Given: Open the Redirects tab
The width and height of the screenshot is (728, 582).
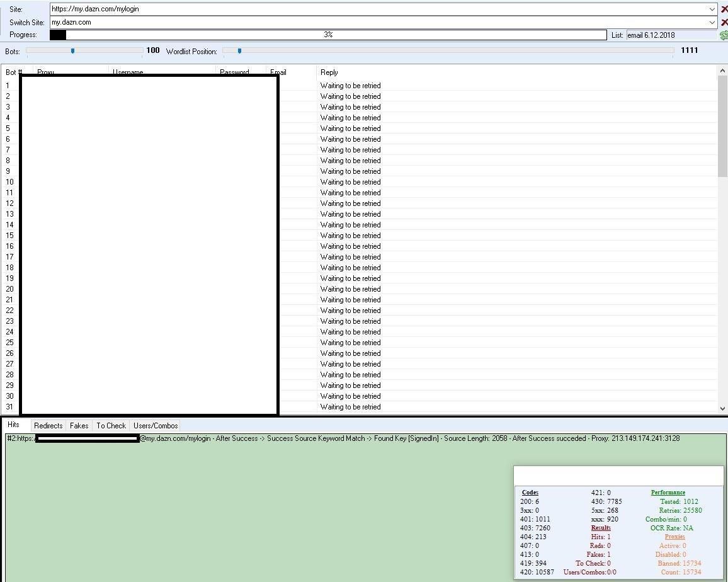Looking at the screenshot, I should pyautogui.click(x=48, y=426).
